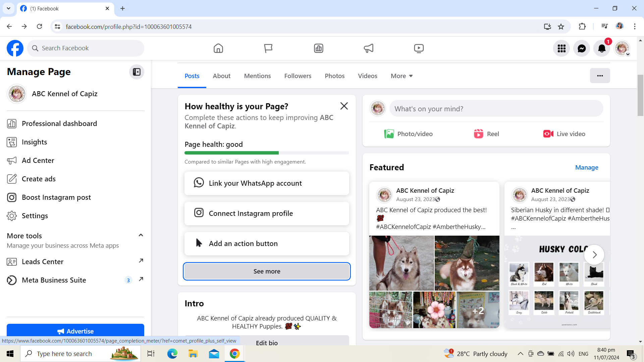Open Boost Instagram post
644x362 pixels.
tap(75, 197)
